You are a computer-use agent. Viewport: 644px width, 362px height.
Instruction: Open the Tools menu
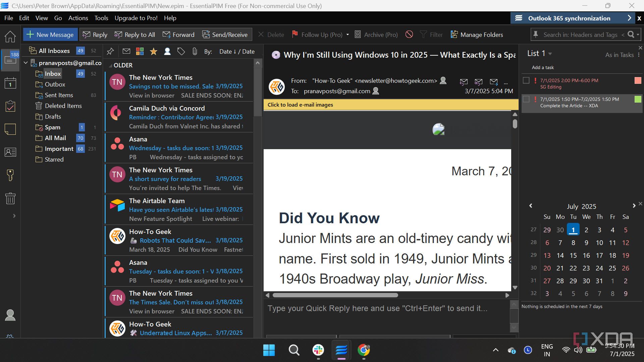tap(101, 18)
